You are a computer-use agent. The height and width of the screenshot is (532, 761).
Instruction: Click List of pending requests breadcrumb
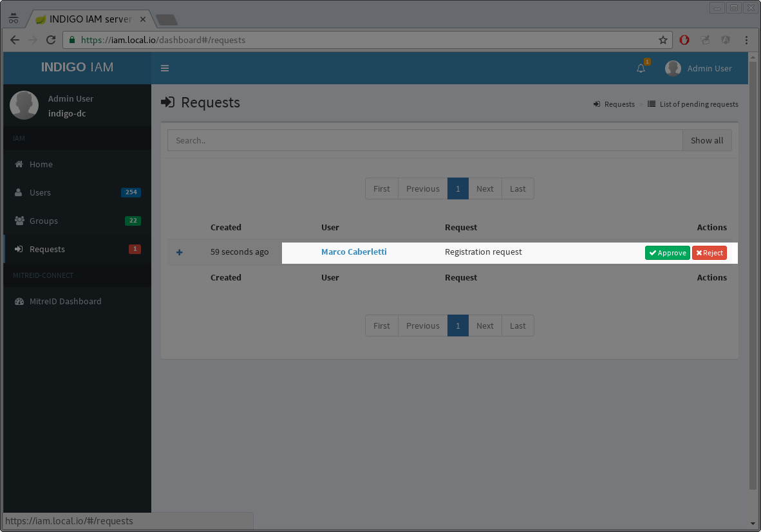tap(693, 104)
